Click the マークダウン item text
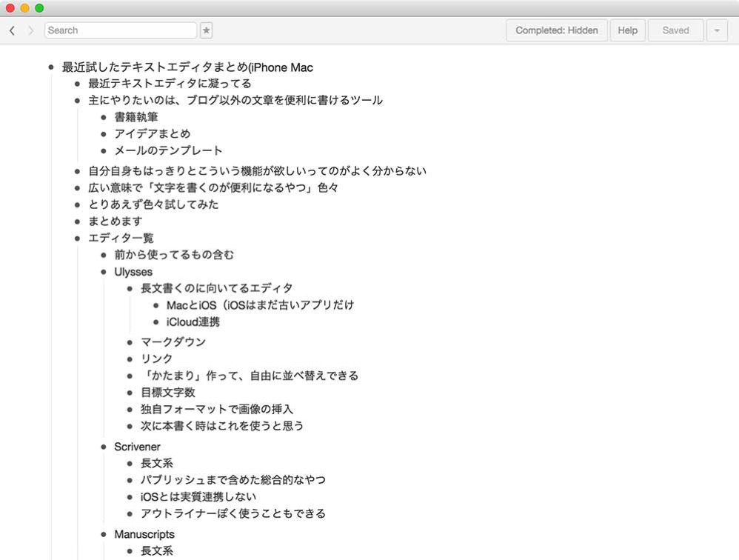The height and width of the screenshot is (560, 739). point(173,342)
